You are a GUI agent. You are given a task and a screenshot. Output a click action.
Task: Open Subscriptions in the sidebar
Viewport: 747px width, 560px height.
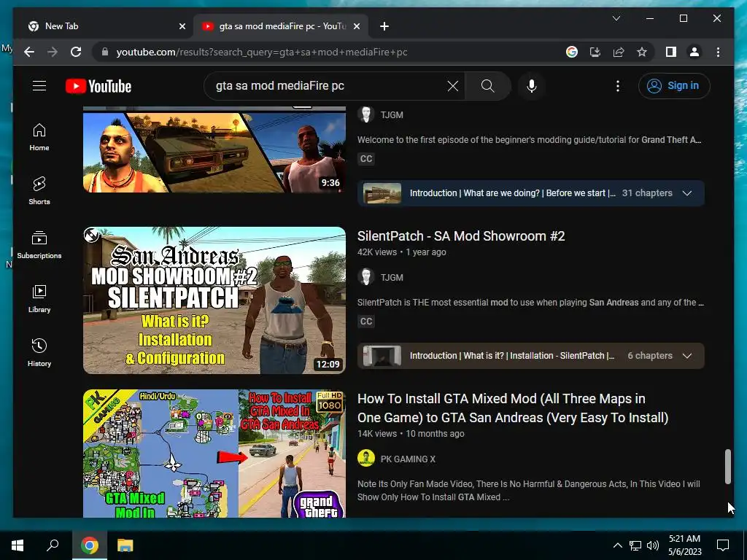(39, 245)
